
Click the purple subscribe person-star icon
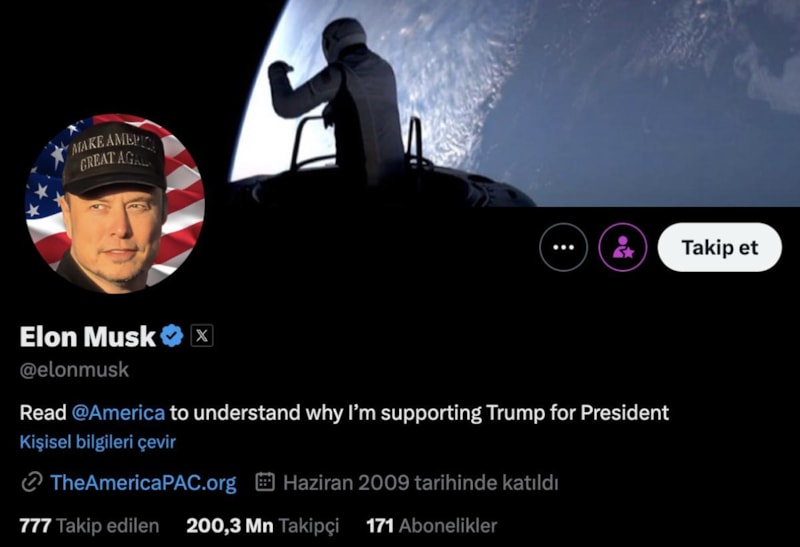tap(622, 247)
